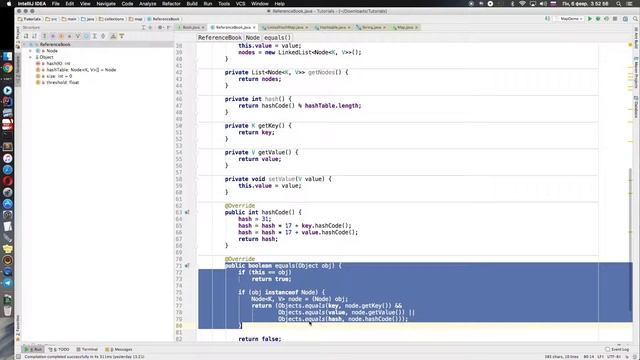Viewport: 640px width, 360px height.
Task: Switch to the Map.java editor tab
Action: [x=405, y=27]
